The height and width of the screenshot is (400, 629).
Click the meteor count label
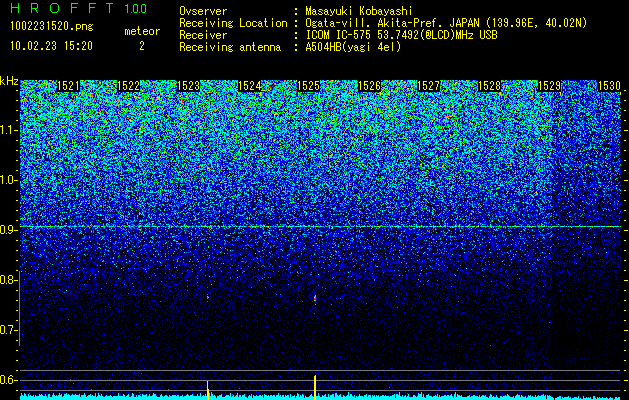(x=142, y=31)
